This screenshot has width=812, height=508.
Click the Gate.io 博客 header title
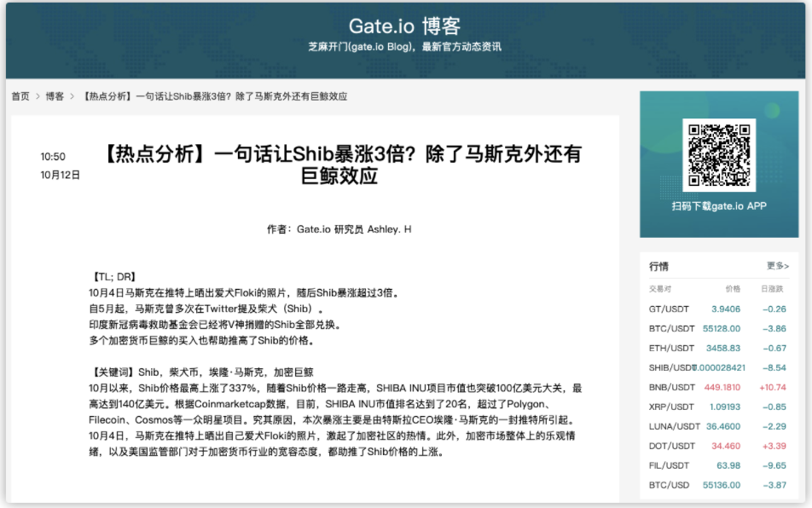(404, 26)
